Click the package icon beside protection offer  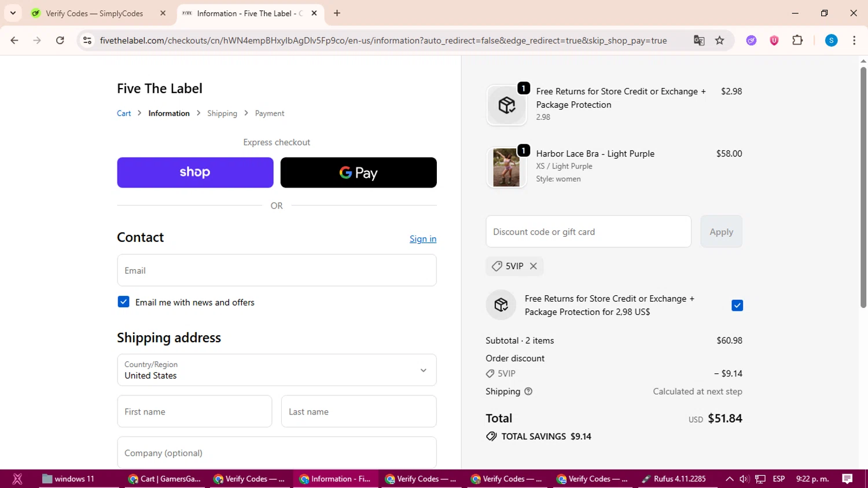click(x=501, y=305)
